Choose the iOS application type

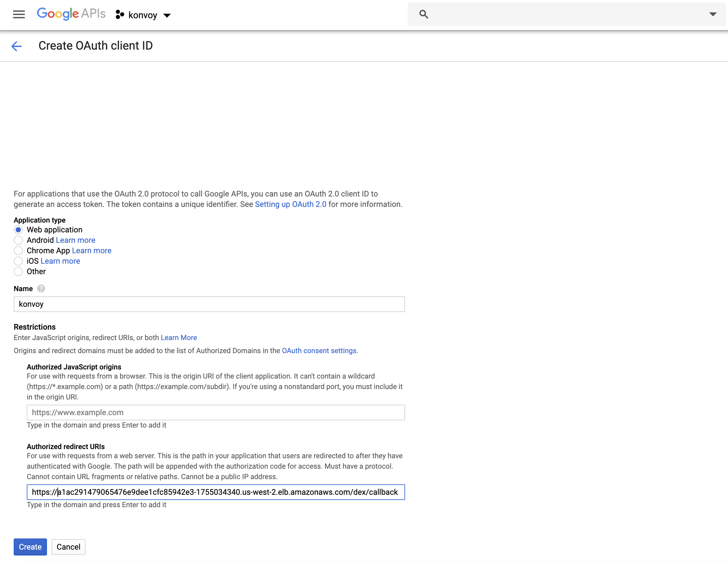click(x=18, y=261)
